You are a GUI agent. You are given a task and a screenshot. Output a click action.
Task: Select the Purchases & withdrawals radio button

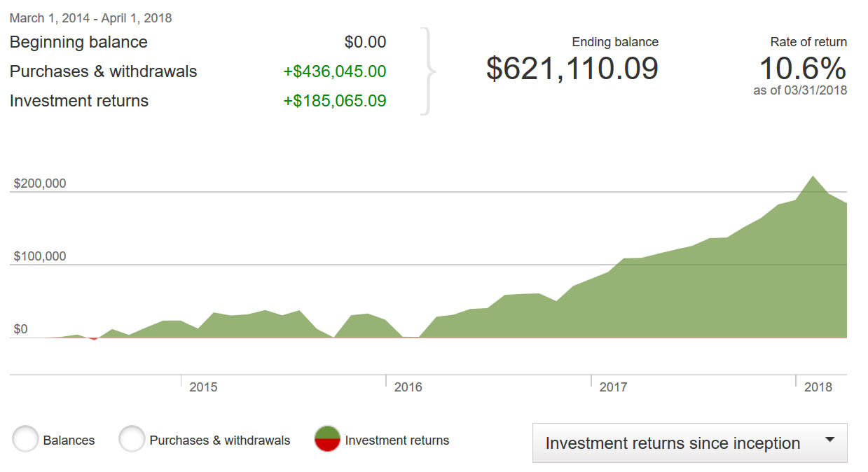(x=132, y=440)
